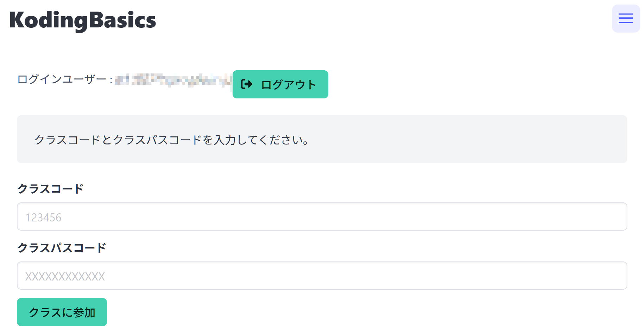Image resolution: width=644 pixels, height=336 pixels.
Task: Click the green join class button
Action: [62, 312]
